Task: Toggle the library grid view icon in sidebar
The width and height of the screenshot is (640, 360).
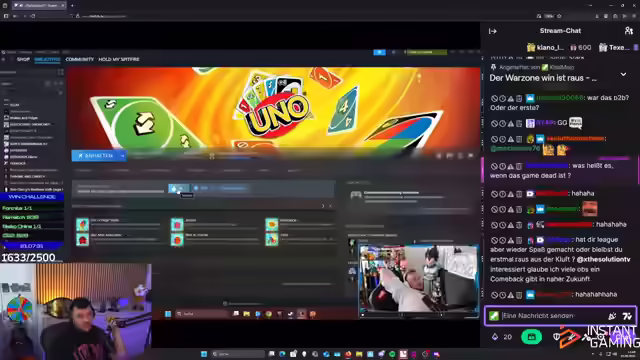Action: tap(60, 72)
